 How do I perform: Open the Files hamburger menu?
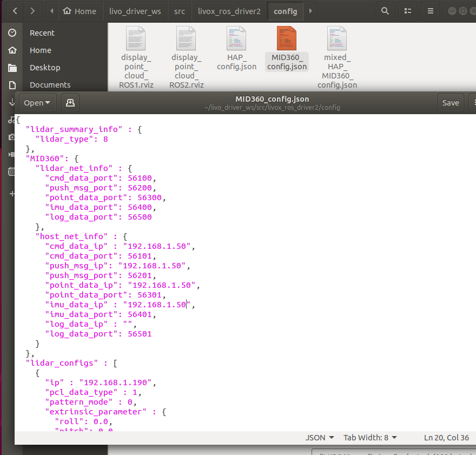pyautogui.click(x=430, y=11)
